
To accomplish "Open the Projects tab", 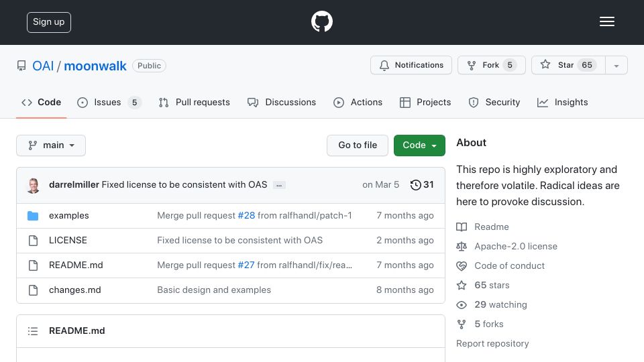I will tap(425, 102).
